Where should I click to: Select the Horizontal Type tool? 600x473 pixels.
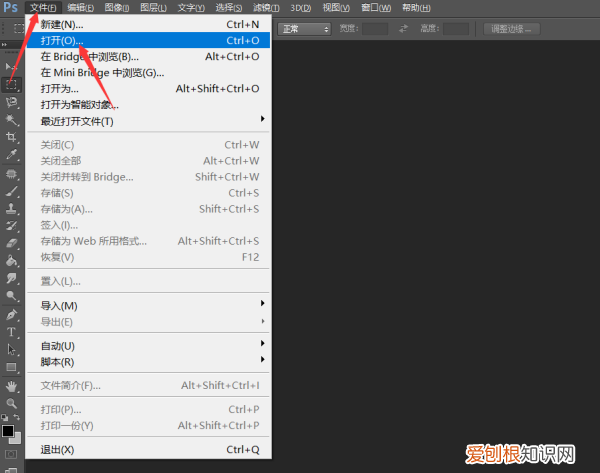pyautogui.click(x=12, y=332)
